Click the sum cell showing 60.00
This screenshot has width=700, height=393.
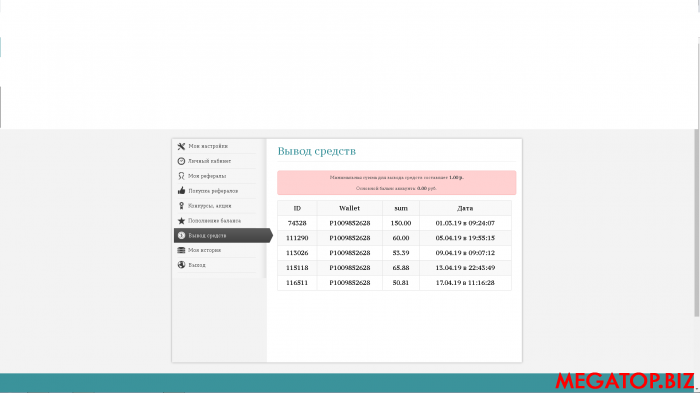(x=401, y=238)
